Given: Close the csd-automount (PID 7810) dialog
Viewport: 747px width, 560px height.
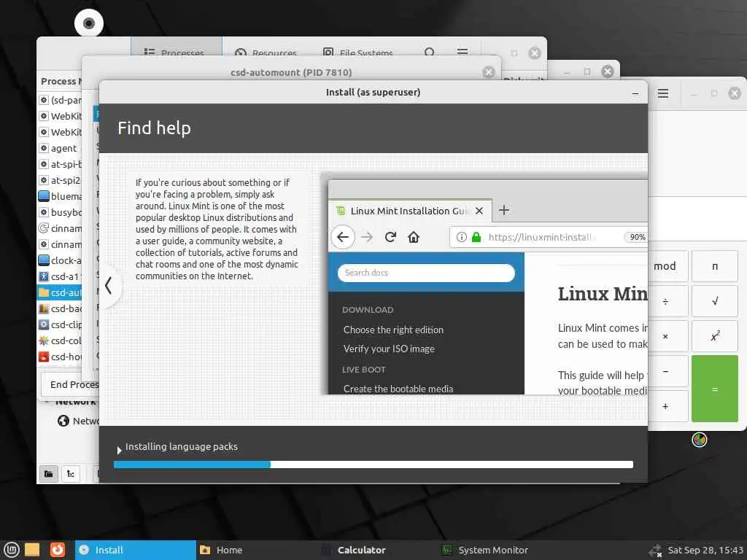Looking at the screenshot, I should click(488, 72).
